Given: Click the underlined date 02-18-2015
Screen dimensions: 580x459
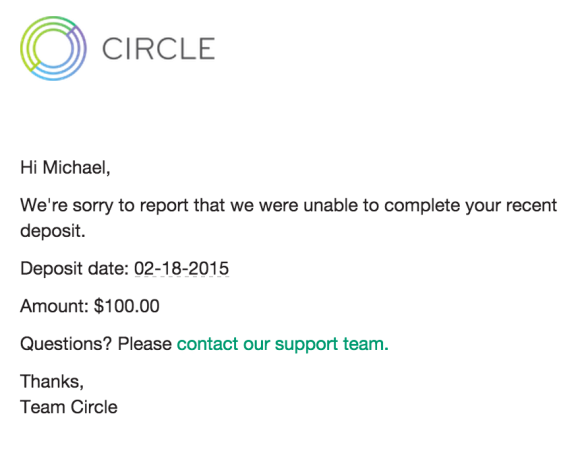Looking at the screenshot, I should pyautogui.click(x=181, y=268).
